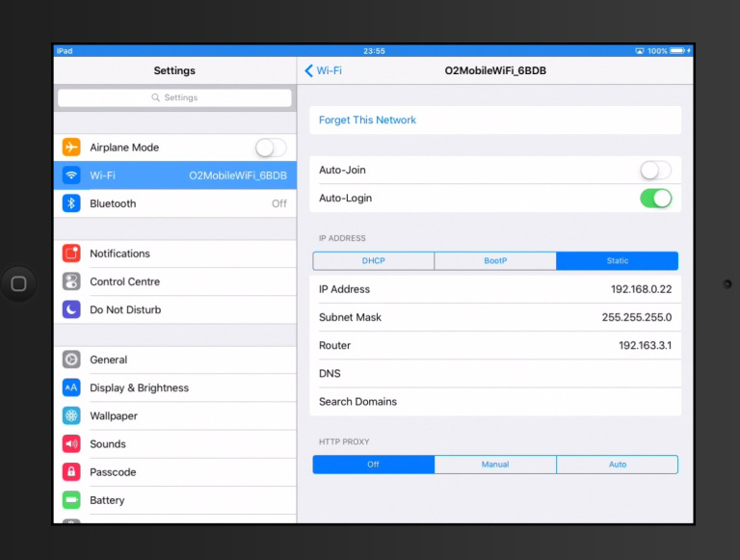Click the Do Not Disturb moon icon
740x560 pixels.
pyautogui.click(x=71, y=309)
